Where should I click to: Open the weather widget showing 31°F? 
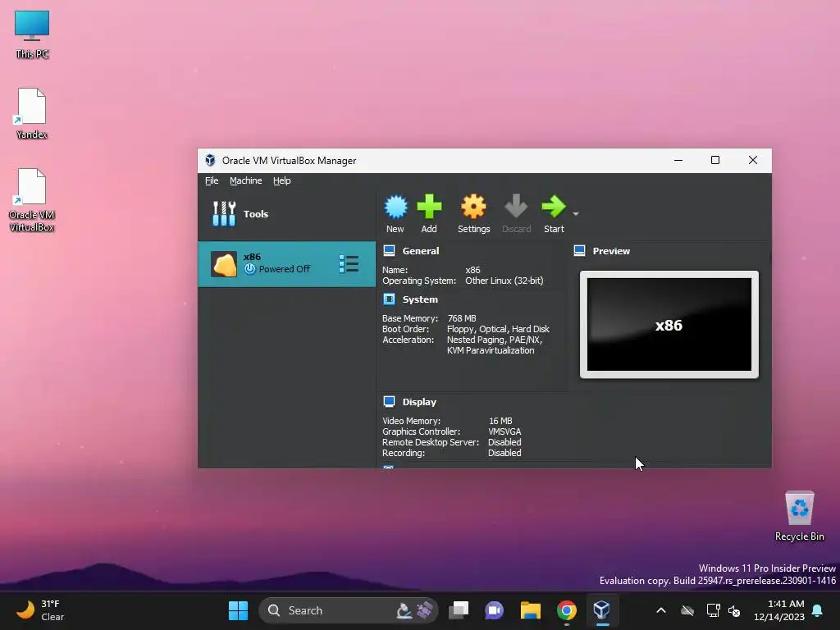40,610
